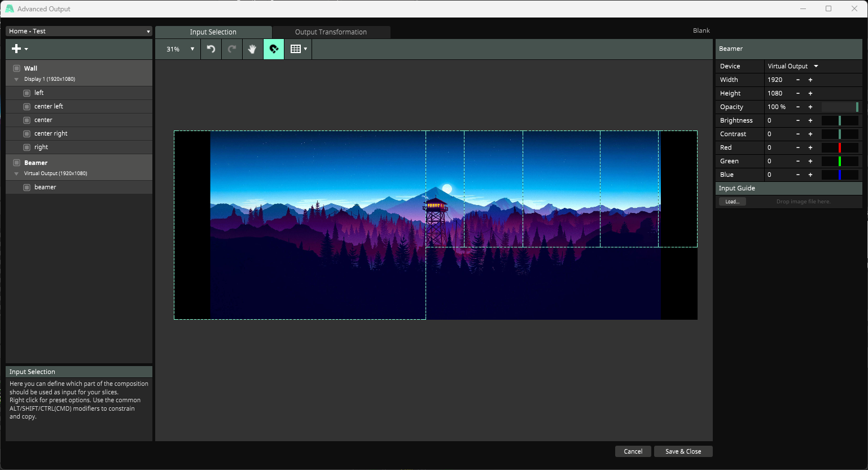The height and width of the screenshot is (470, 868).
Task: Toggle the highlighted snapping tool icon
Action: coord(274,49)
